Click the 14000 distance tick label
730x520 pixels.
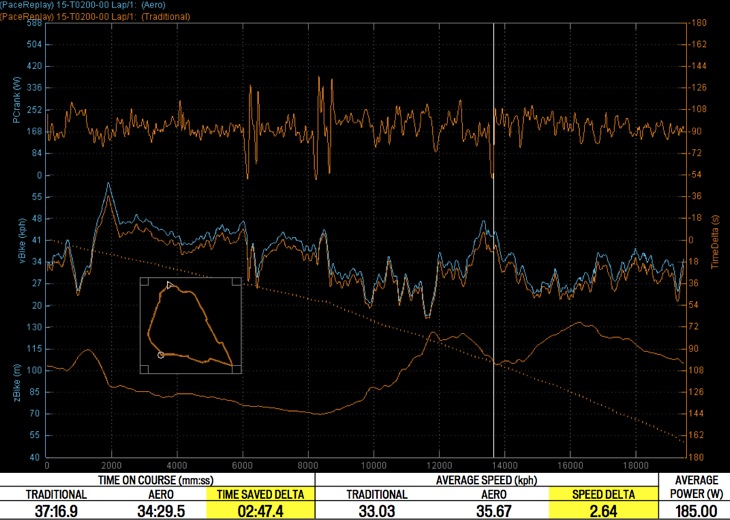click(504, 466)
